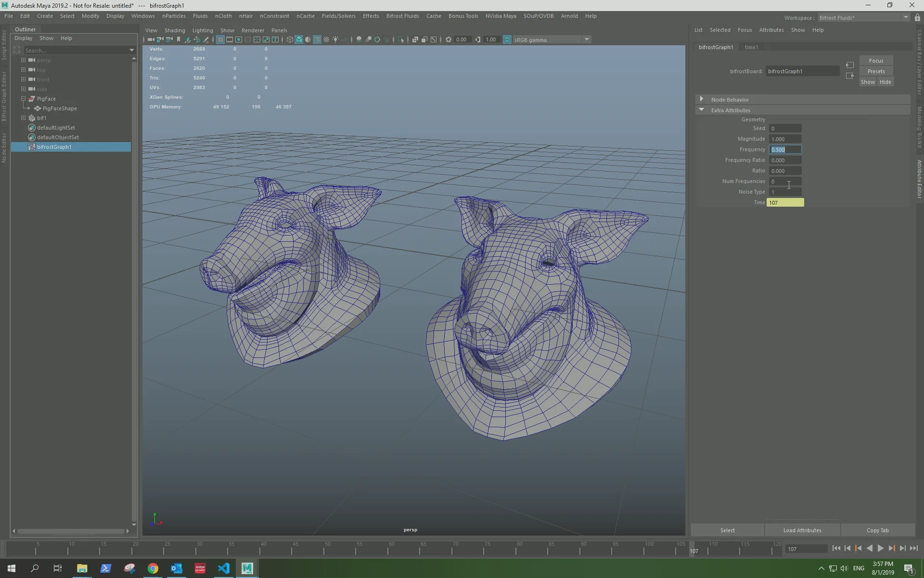Image resolution: width=924 pixels, height=578 pixels.
Task: Open Visual Studio Code from taskbar
Action: [x=224, y=568]
